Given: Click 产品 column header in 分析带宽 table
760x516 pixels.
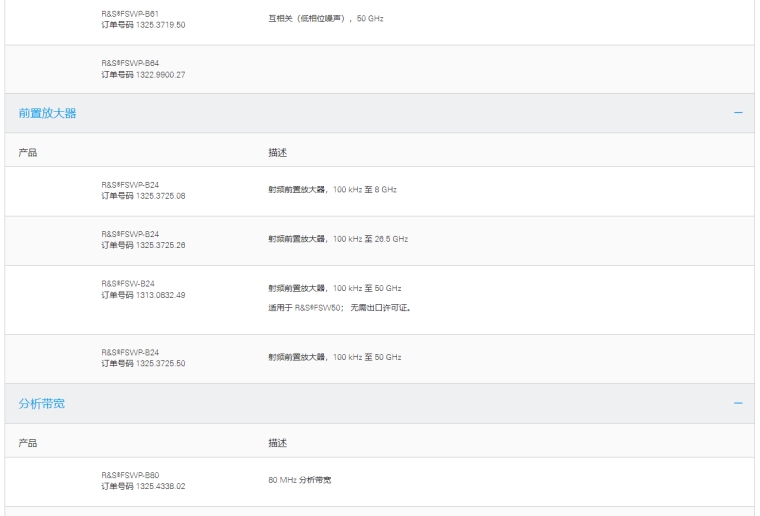Looking at the screenshot, I should [28, 443].
